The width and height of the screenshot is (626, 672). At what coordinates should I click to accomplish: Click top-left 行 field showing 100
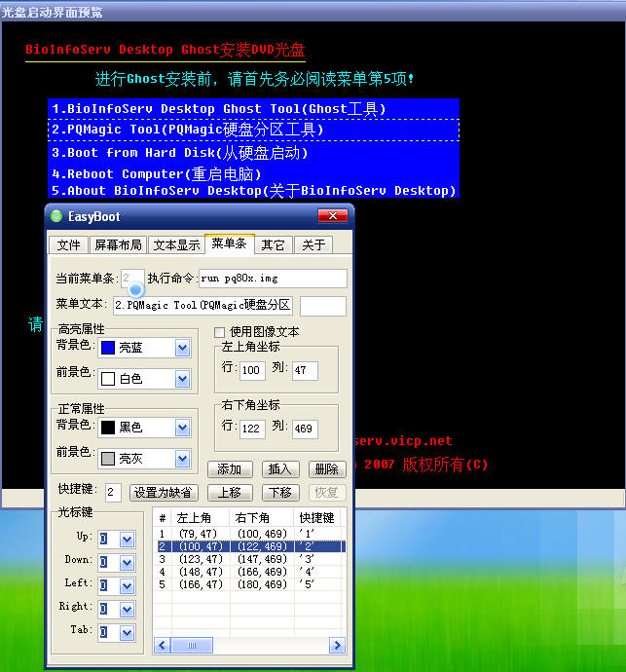pyautogui.click(x=252, y=370)
